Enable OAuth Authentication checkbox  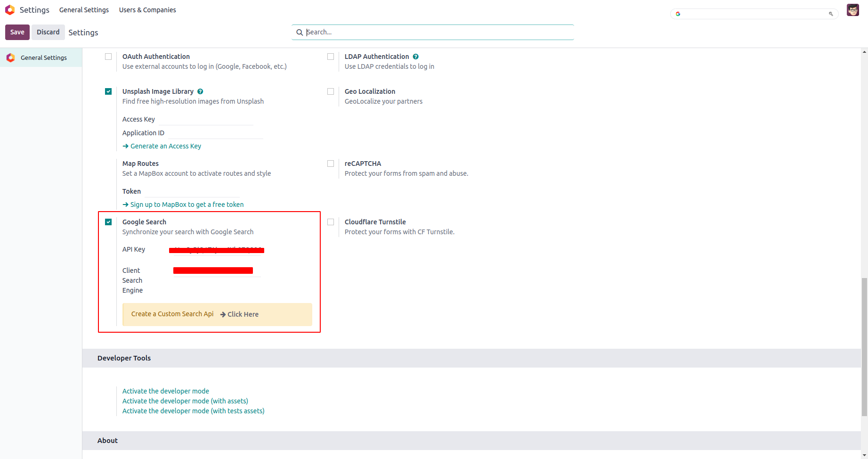(x=108, y=57)
